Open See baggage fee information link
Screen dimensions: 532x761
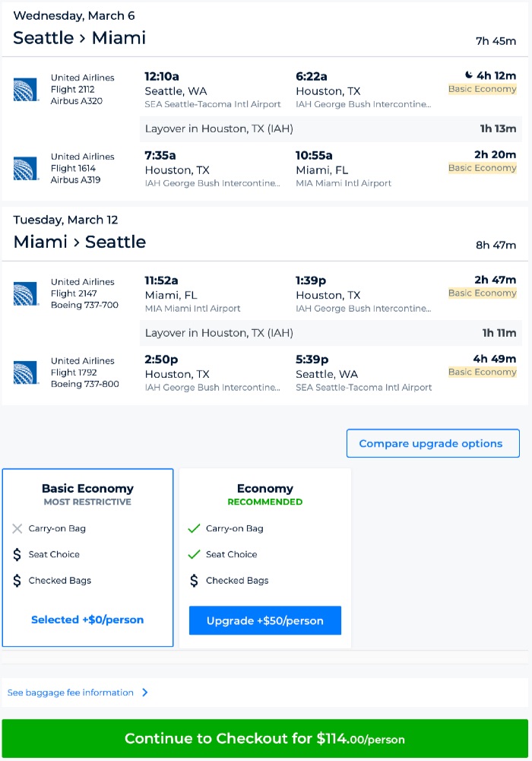point(70,693)
